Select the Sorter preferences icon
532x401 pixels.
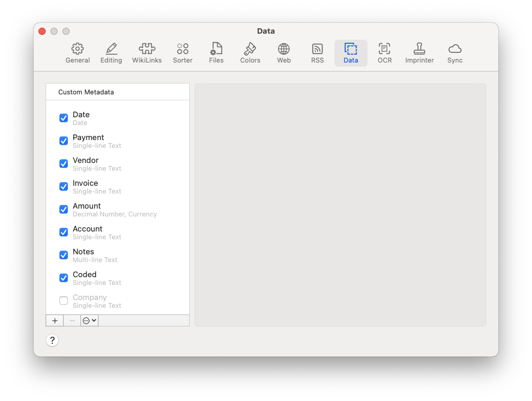tap(183, 53)
